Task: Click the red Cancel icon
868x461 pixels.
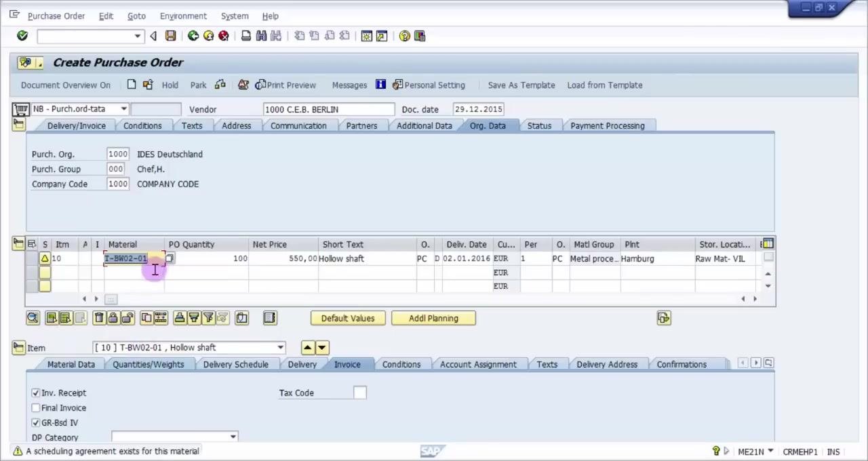Action: click(223, 36)
